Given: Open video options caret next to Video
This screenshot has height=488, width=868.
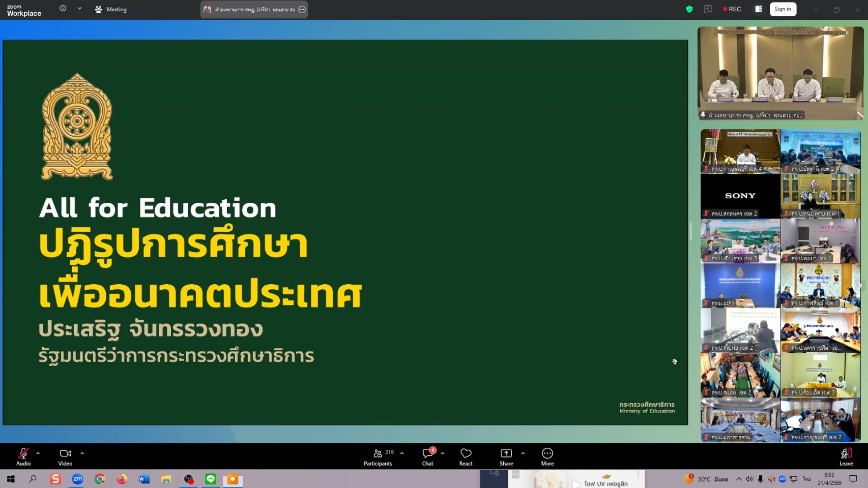Looking at the screenshot, I should click(x=82, y=453).
